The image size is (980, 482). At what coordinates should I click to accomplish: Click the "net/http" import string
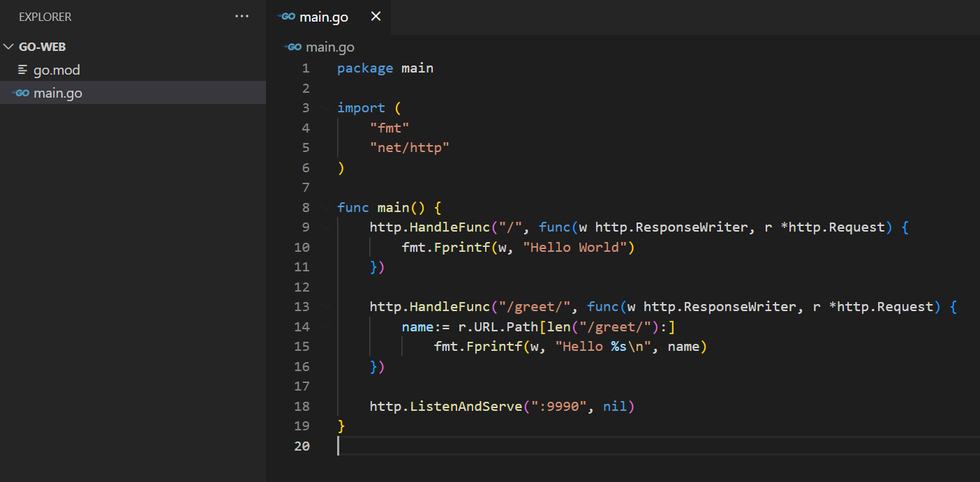(x=410, y=148)
